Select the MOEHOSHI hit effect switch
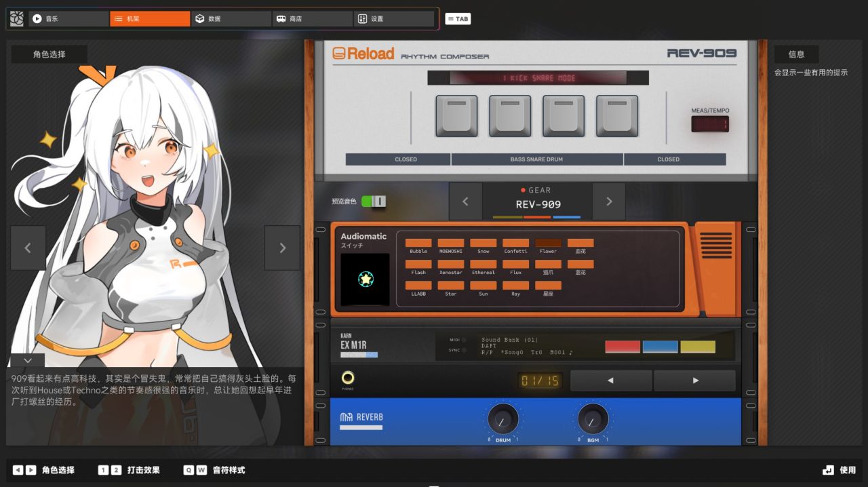868x487 pixels. (451, 243)
